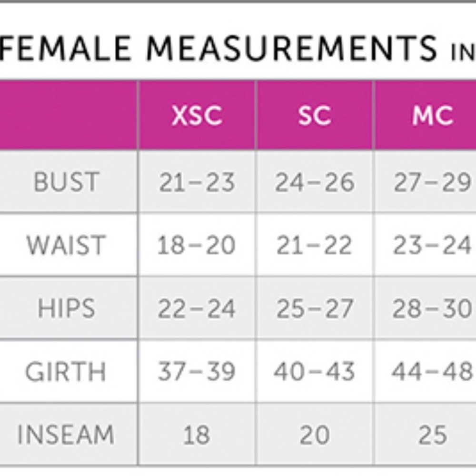Click the SC column header
This screenshot has width=476, height=476.
click(x=315, y=116)
